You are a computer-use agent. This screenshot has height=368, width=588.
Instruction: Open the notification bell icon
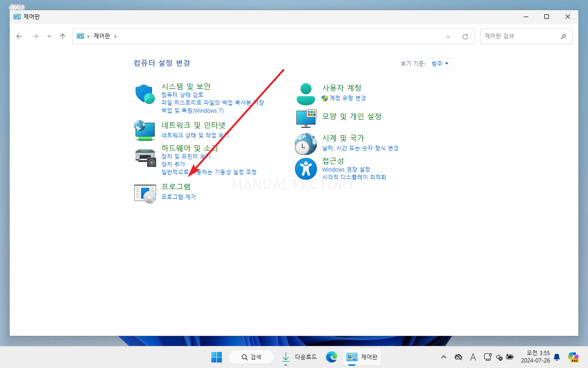tap(557, 357)
